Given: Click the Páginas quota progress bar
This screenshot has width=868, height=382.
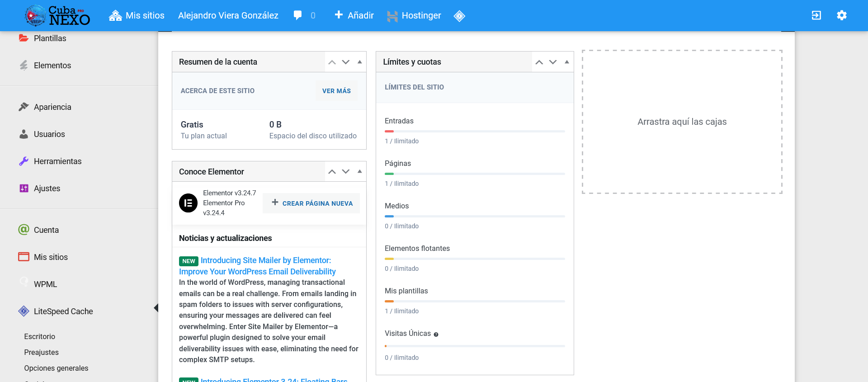Looking at the screenshot, I should click(x=475, y=174).
